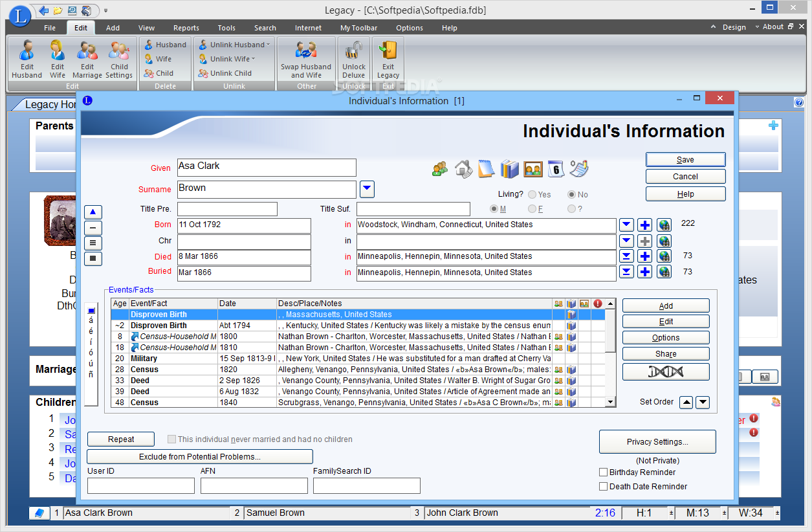Click the Events/Facts list scrollbar down arrow
Image resolution: width=812 pixels, height=532 pixels.
(x=610, y=403)
